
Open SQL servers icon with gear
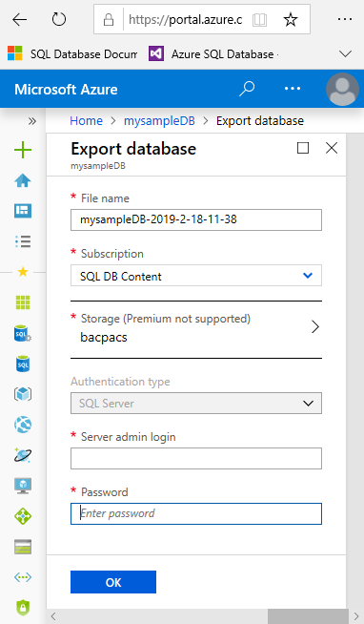pos(23,334)
